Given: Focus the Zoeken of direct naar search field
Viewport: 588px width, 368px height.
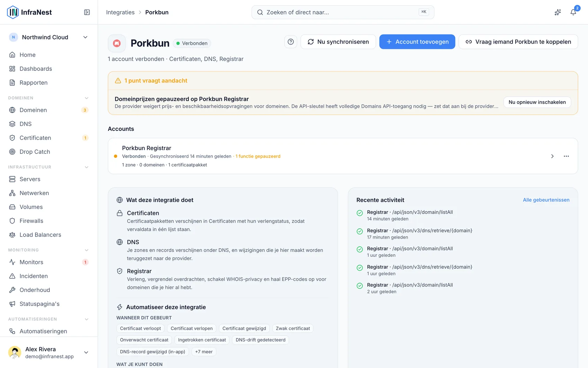Looking at the screenshot, I should pos(343,12).
